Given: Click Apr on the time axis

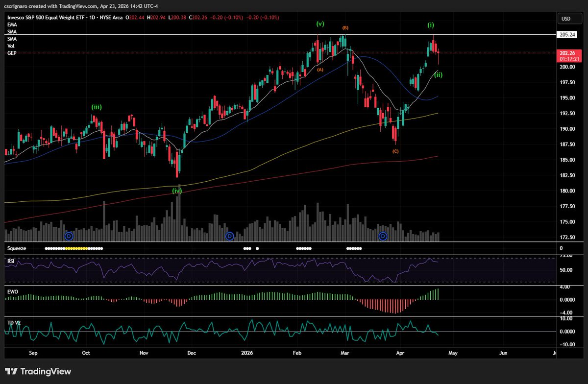Looking at the screenshot, I should point(400,352).
